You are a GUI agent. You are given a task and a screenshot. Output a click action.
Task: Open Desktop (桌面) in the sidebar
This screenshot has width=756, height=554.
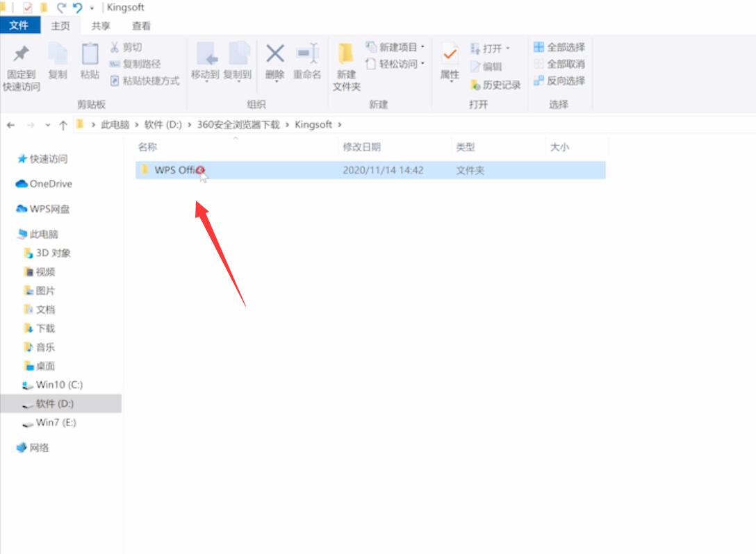tap(40, 366)
